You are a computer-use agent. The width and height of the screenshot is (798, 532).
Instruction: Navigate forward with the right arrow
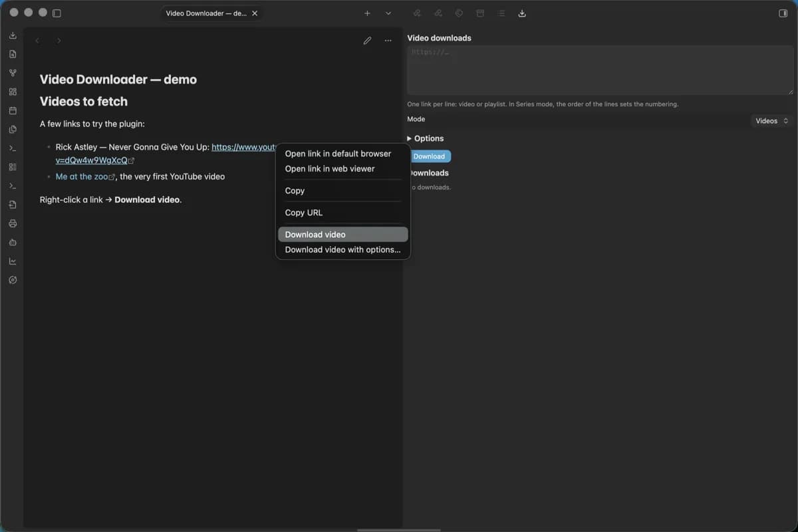point(59,41)
